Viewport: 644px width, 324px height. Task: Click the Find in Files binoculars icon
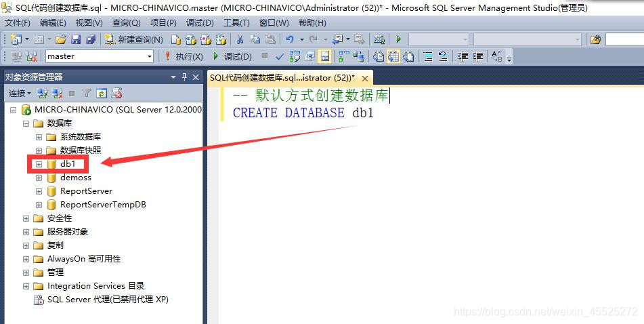click(x=595, y=39)
